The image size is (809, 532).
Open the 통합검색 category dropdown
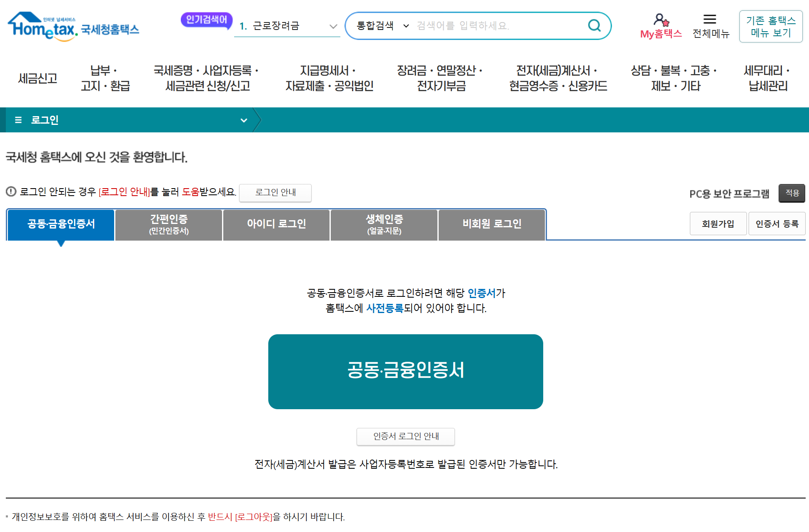[x=382, y=26]
